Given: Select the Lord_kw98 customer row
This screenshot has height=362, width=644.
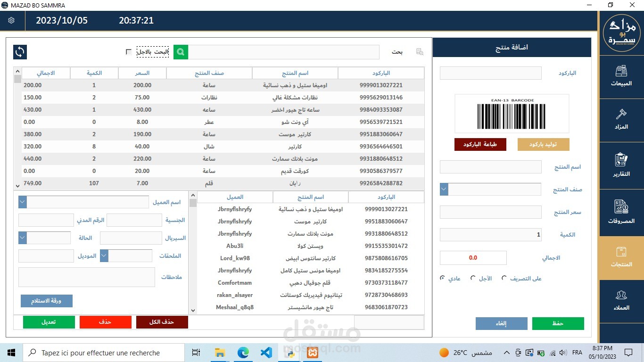Looking at the screenshot, I should [x=311, y=258].
